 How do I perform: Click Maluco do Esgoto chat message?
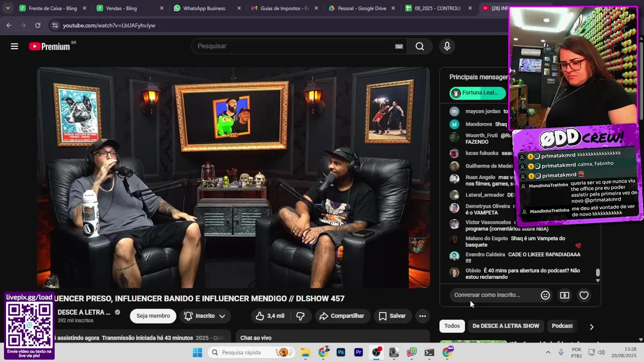pyautogui.click(x=515, y=241)
